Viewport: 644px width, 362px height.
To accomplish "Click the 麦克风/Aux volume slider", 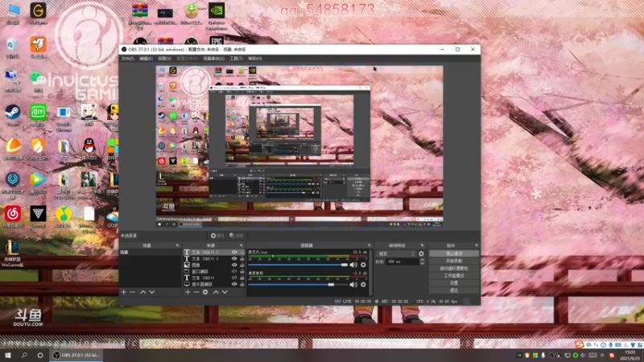I will pos(298,265).
